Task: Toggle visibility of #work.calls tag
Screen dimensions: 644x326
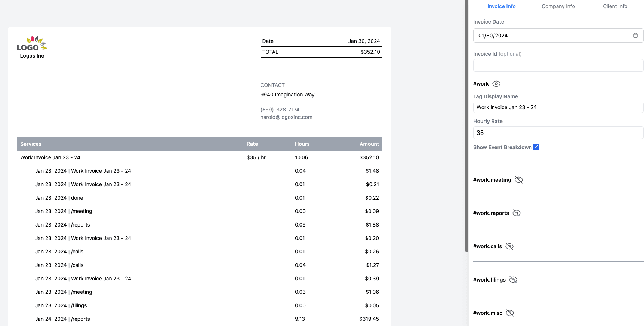Action: tap(509, 246)
